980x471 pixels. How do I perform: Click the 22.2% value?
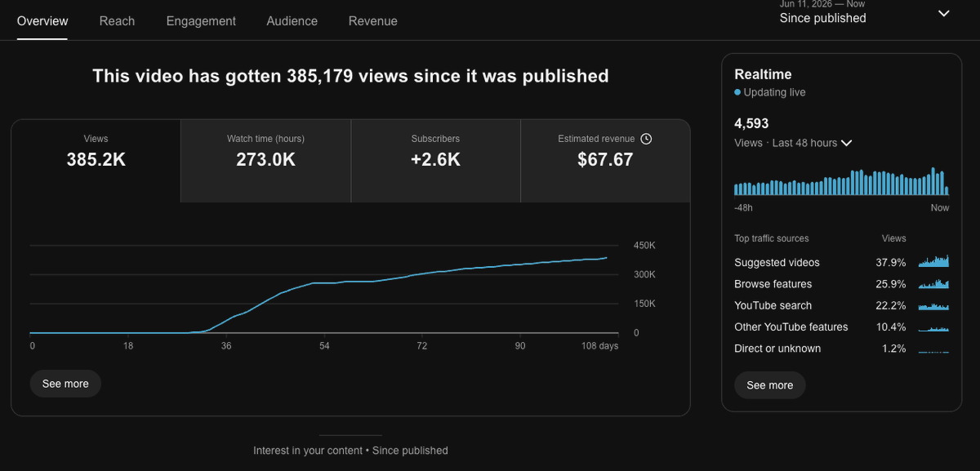(x=890, y=305)
